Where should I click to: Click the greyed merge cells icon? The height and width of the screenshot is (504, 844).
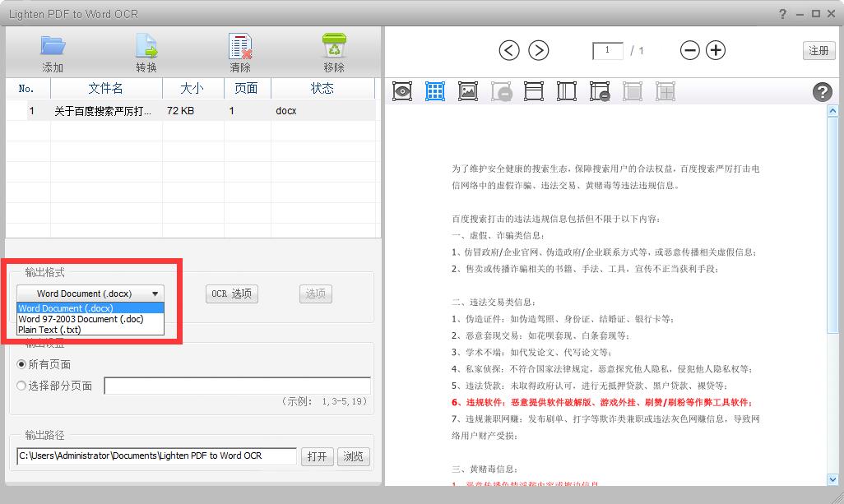click(633, 91)
